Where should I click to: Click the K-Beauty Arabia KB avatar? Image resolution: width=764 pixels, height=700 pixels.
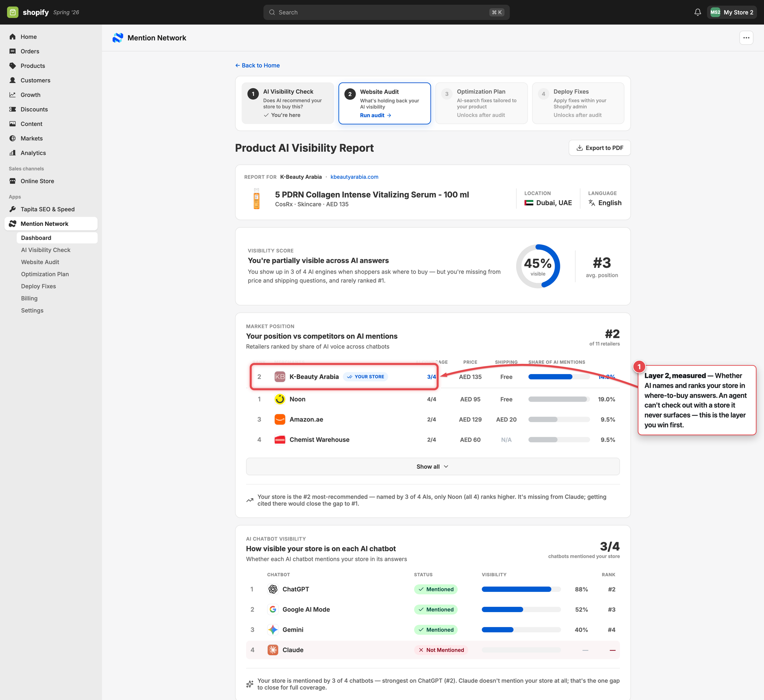click(x=280, y=377)
